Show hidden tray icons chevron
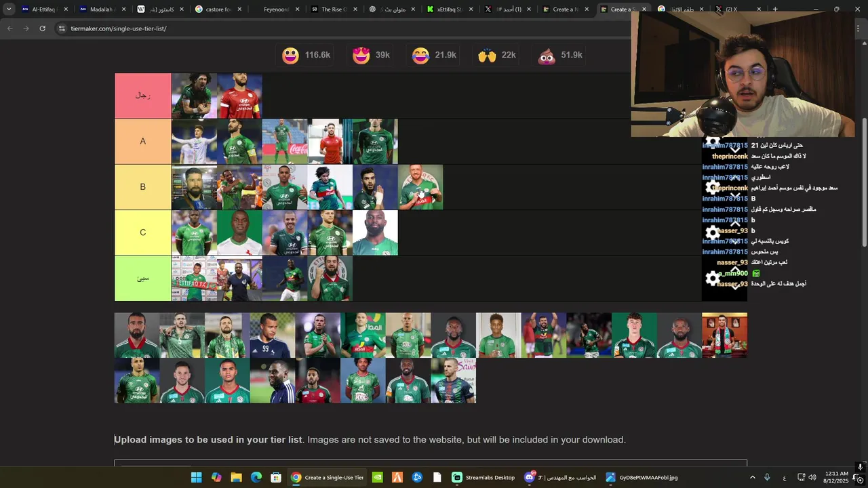The width and height of the screenshot is (868, 488). pyautogui.click(x=753, y=477)
